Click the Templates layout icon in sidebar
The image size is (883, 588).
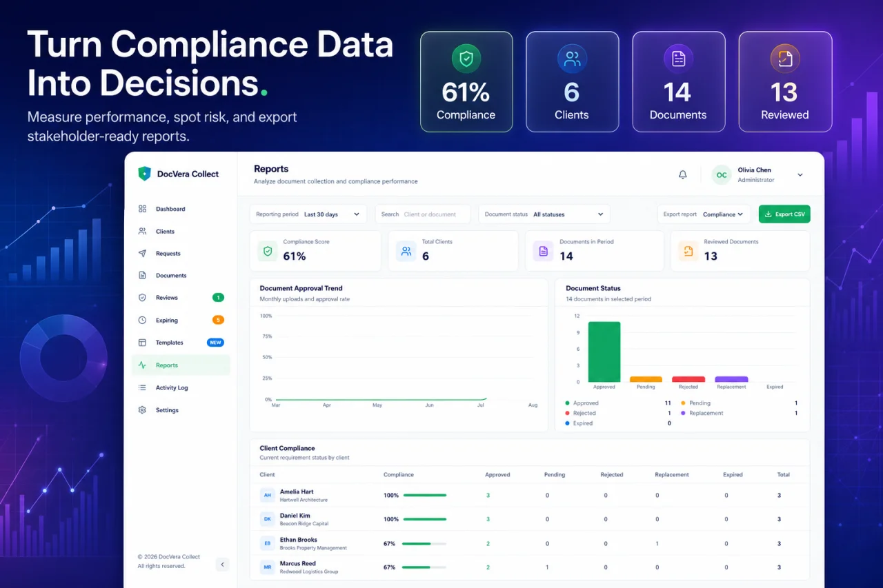coord(142,343)
